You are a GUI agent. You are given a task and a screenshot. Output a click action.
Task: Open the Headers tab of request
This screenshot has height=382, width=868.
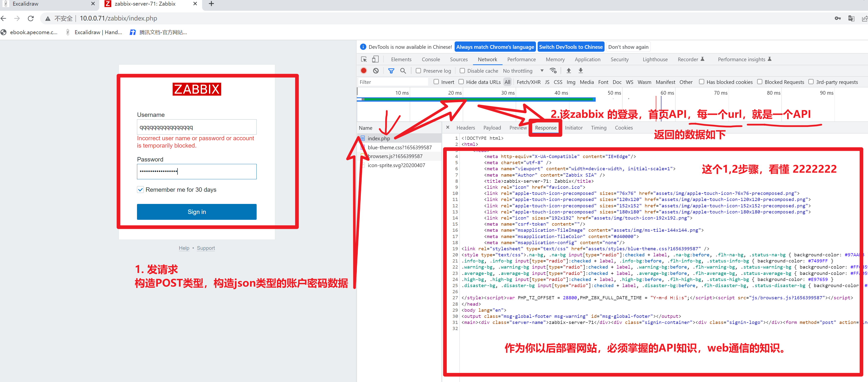pos(465,128)
